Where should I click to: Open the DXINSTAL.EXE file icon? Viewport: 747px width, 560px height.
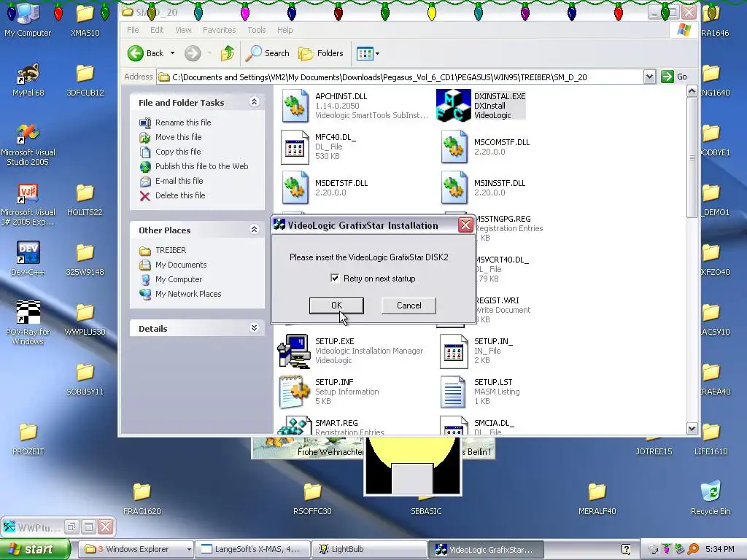[453, 105]
